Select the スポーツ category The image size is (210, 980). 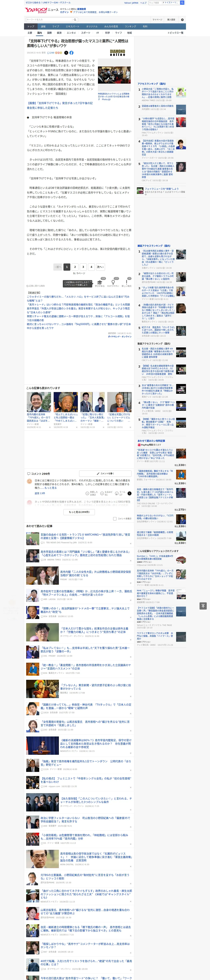click(86, 33)
